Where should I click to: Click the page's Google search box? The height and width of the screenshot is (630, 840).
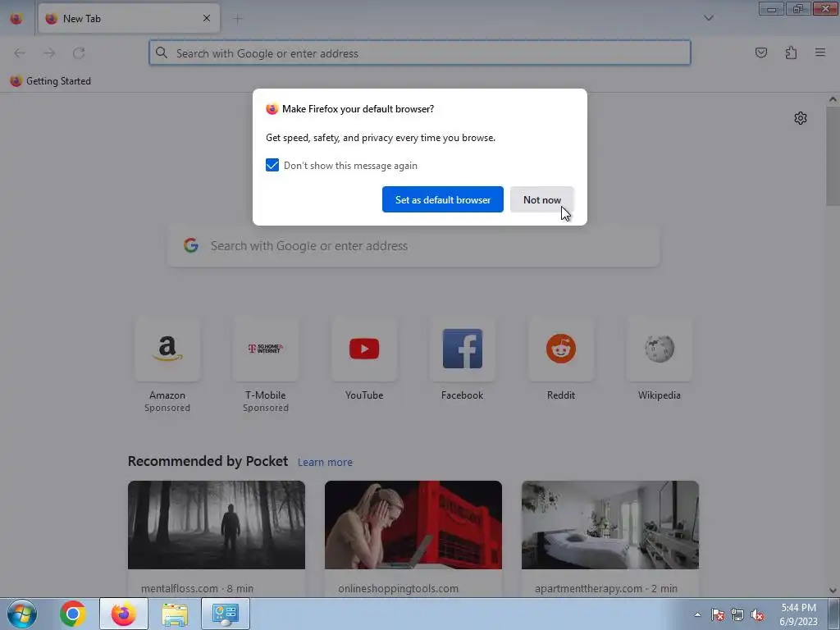coord(413,246)
